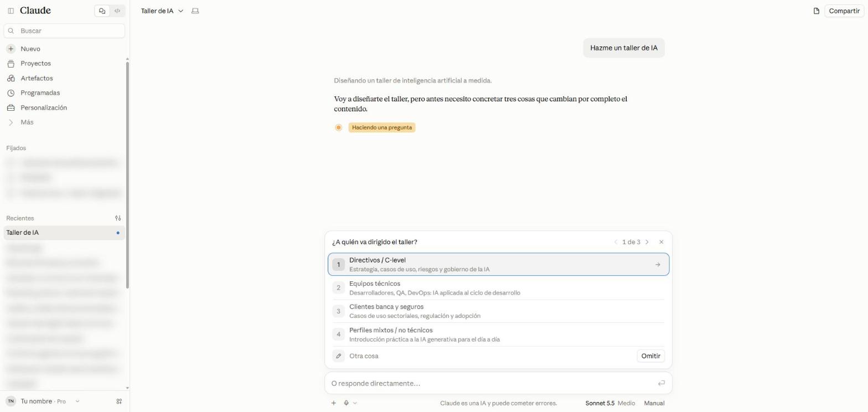
Task: Click the Haciendo una pregunta badge
Action: click(382, 127)
